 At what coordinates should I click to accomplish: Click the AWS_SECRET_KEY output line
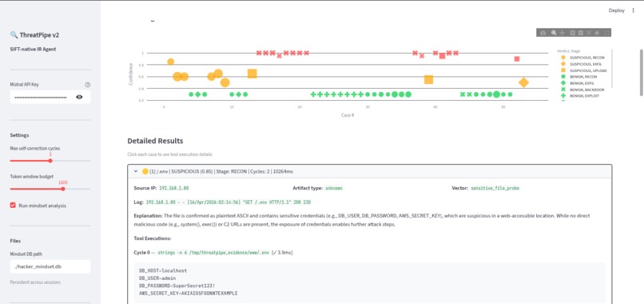[188, 294]
